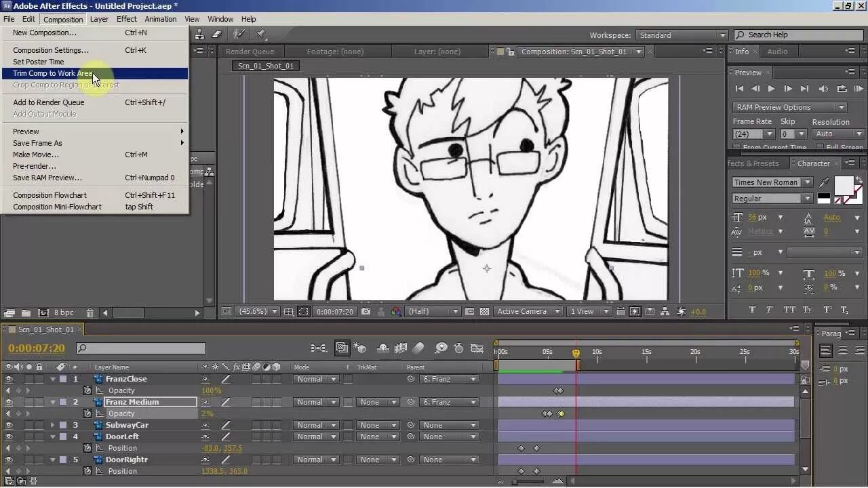Expand the SubwayCar layer properties
The image size is (868, 488).
tap(52, 426)
